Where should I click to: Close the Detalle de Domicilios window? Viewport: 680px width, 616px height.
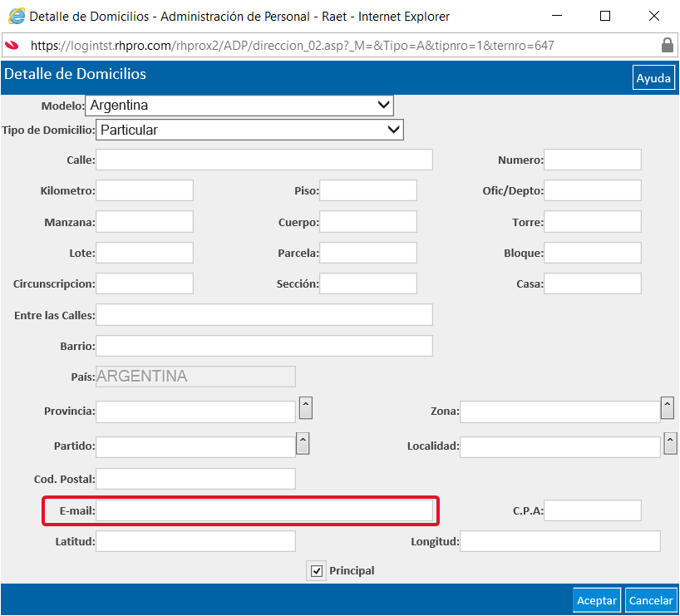(x=654, y=16)
